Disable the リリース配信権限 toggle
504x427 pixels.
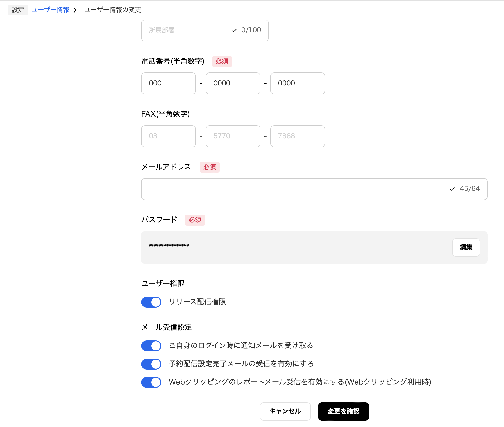coord(151,302)
